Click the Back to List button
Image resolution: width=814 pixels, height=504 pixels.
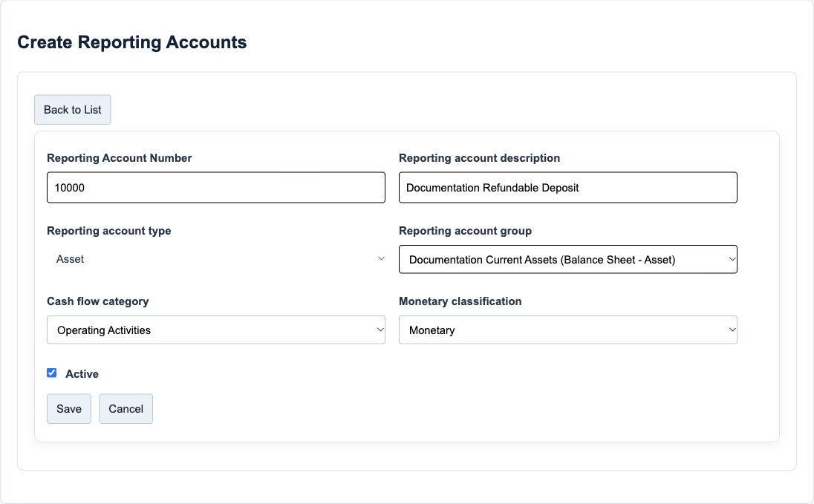click(x=73, y=110)
